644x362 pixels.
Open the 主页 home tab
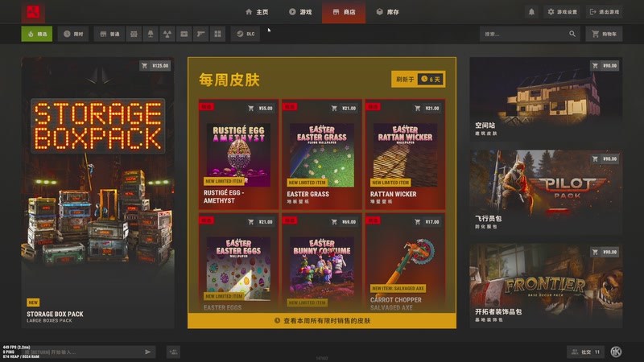[257, 12]
